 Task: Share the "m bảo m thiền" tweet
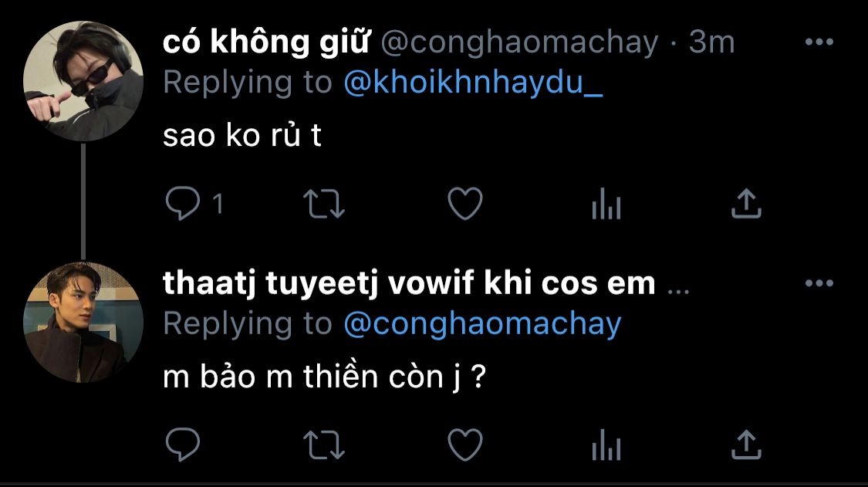coord(746,445)
